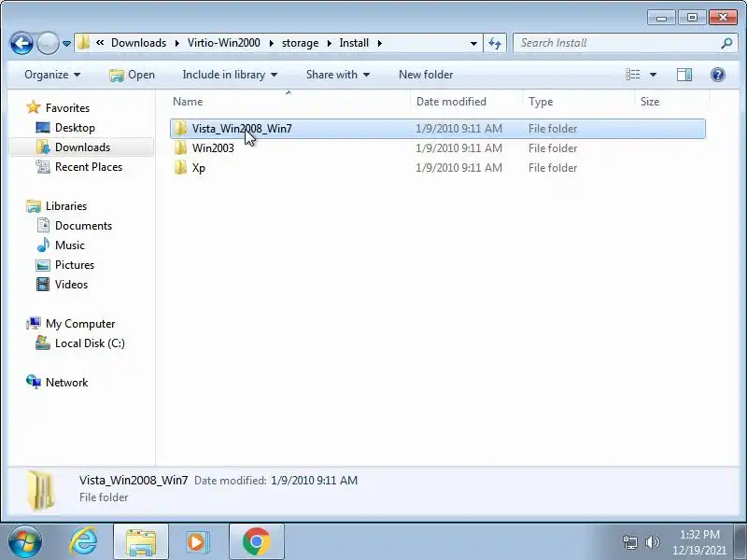Show hidden breadcrumb path via double chevron
This screenshot has height=560, width=747.
100,43
